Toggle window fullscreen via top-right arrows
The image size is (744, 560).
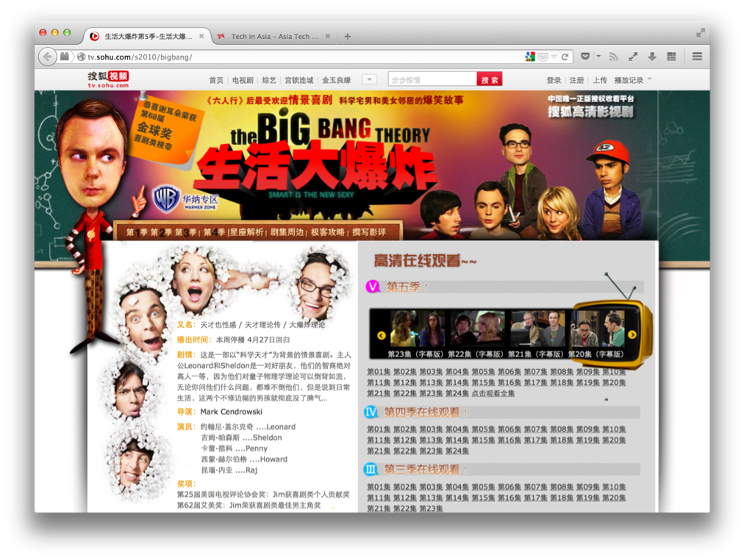tap(701, 33)
